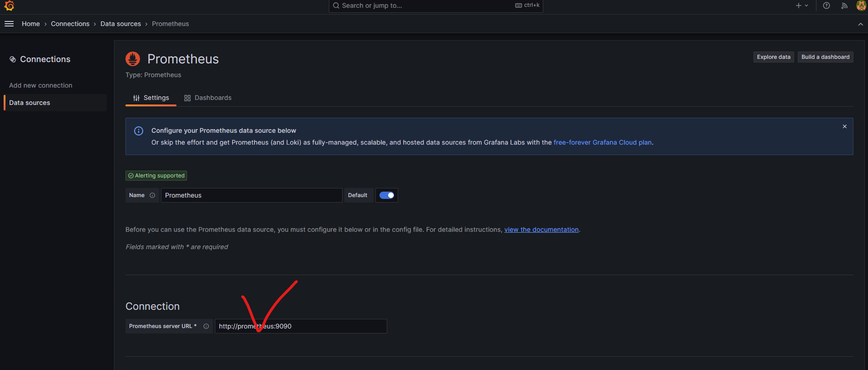Click Build a dashboard button

(x=825, y=57)
